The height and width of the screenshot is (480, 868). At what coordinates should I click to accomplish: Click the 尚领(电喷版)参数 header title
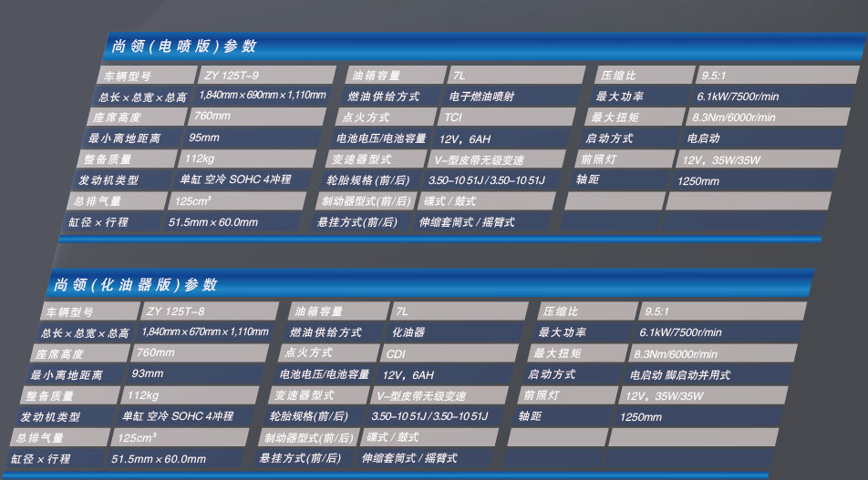tap(184, 47)
